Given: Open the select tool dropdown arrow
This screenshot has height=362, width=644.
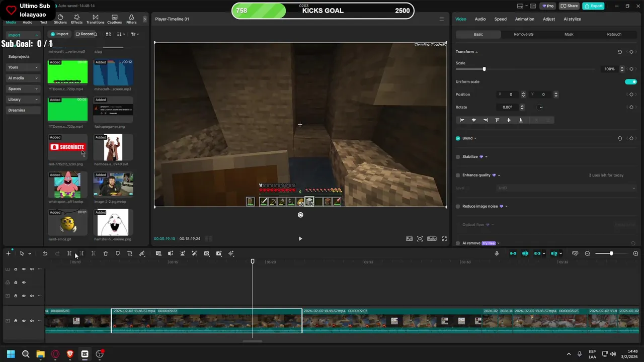Looking at the screenshot, I should click(x=30, y=254).
